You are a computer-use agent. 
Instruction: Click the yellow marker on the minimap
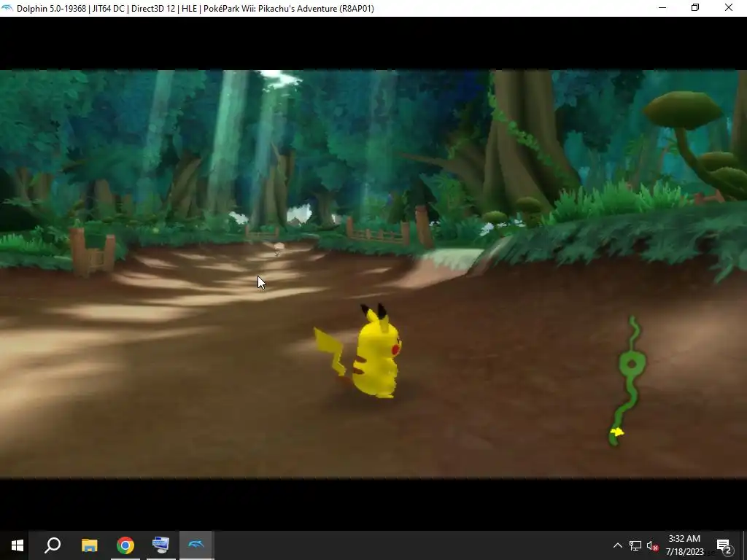617,432
